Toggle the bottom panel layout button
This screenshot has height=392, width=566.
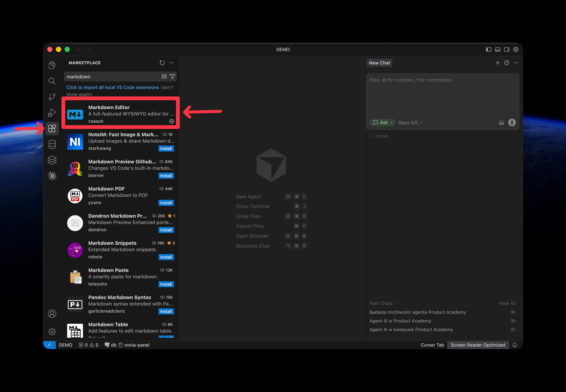(x=497, y=50)
